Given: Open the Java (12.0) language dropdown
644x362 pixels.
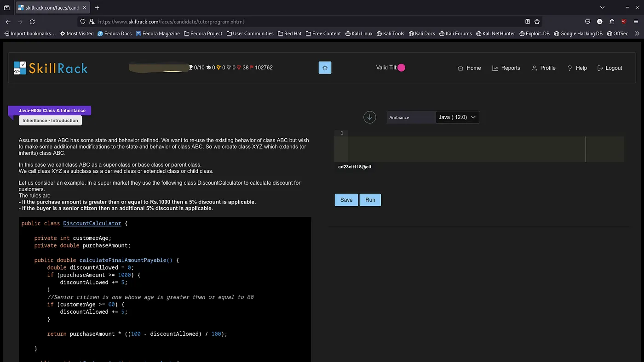Looking at the screenshot, I should point(458,117).
